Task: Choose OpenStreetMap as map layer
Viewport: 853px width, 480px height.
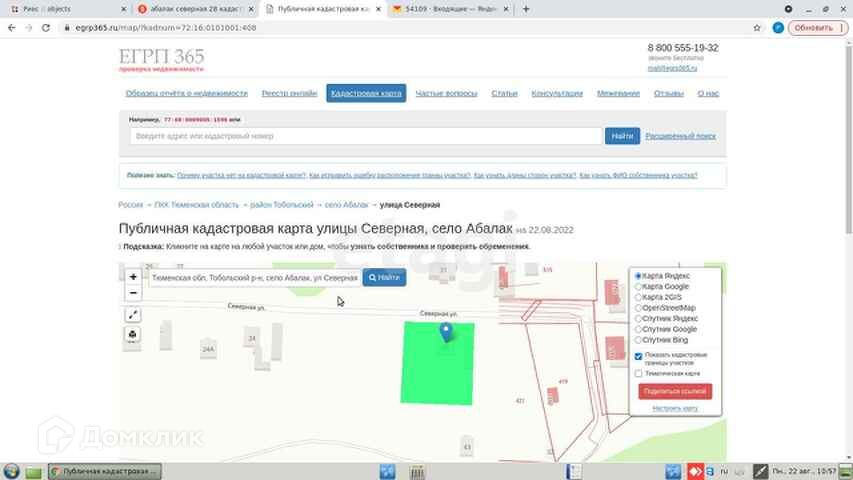Action: (x=639, y=308)
